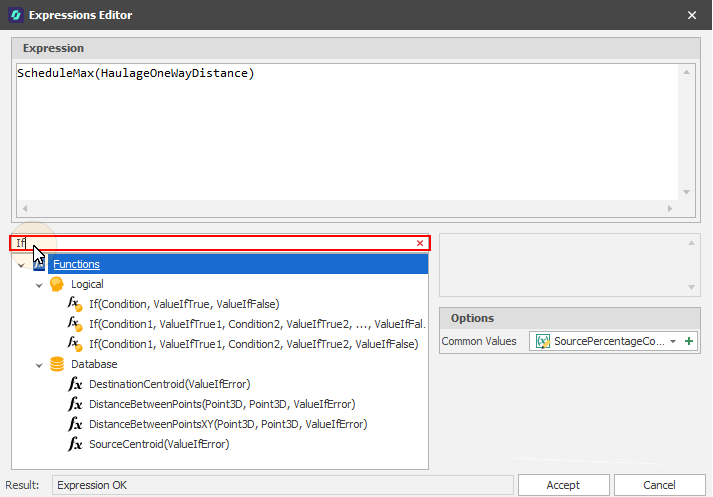Click fx icon beside DestinationCentroid
This screenshot has width=713, height=497.
(x=75, y=384)
